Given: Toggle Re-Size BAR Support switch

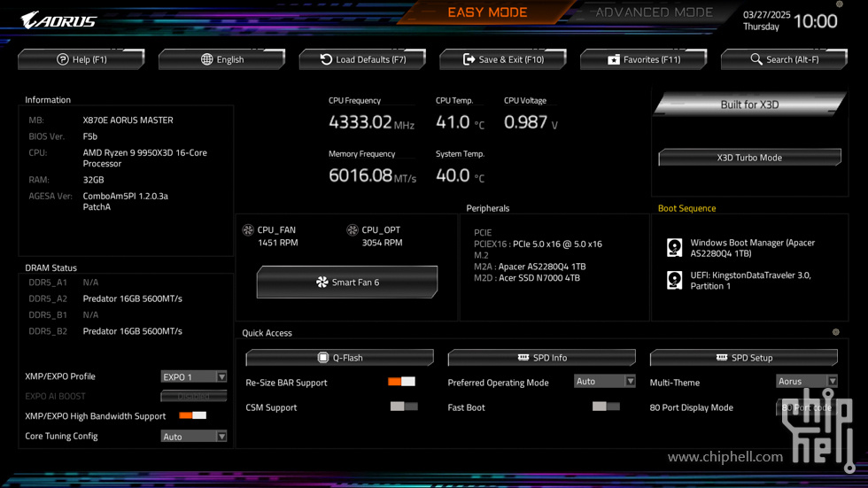Looking at the screenshot, I should pos(401,382).
